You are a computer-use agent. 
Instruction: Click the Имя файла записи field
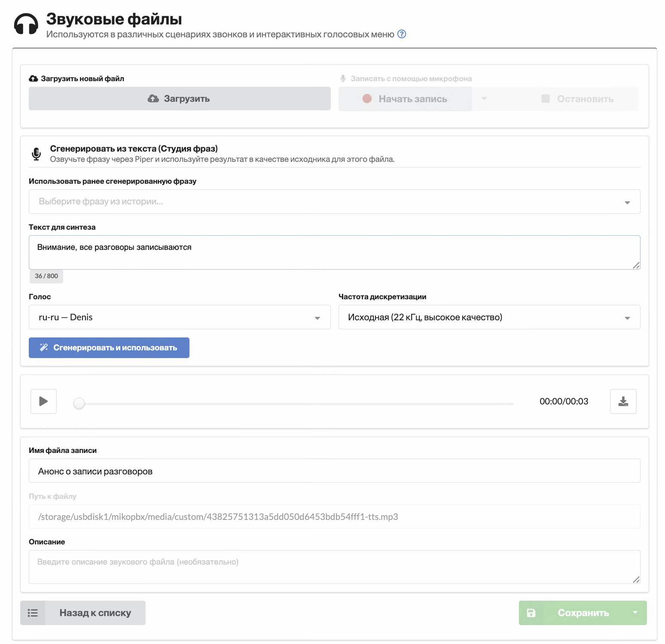[x=334, y=471]
